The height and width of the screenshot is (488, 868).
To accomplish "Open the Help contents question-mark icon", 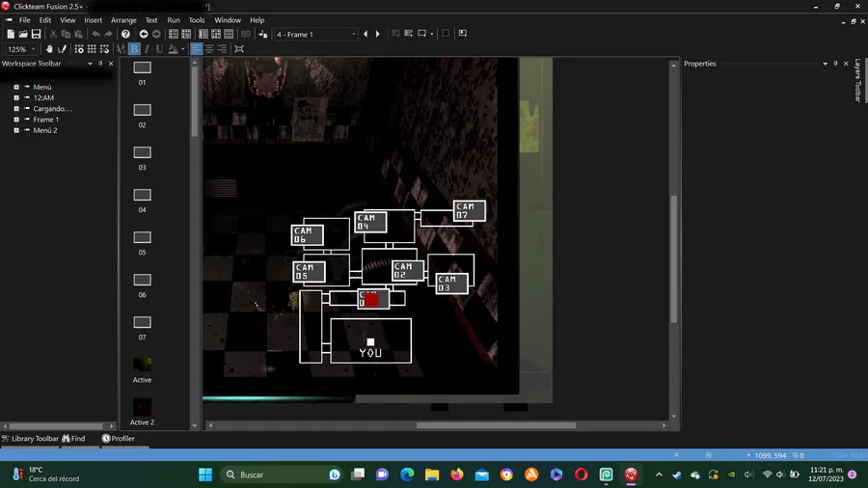I will click(125, 35).
